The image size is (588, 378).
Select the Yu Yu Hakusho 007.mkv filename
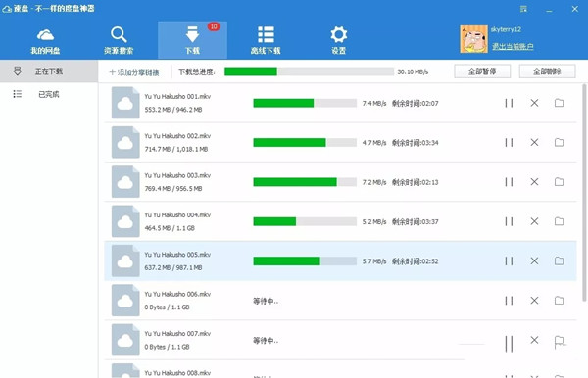[x=177, y=333]
